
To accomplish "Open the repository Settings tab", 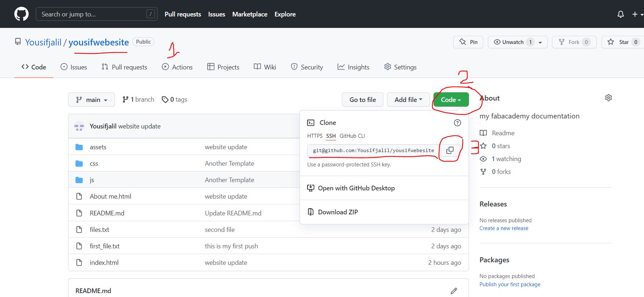I will pos(400,67).
